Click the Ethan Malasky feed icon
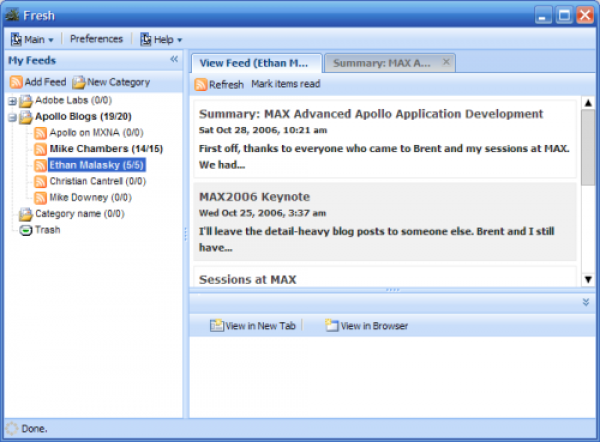 point(41,165)
